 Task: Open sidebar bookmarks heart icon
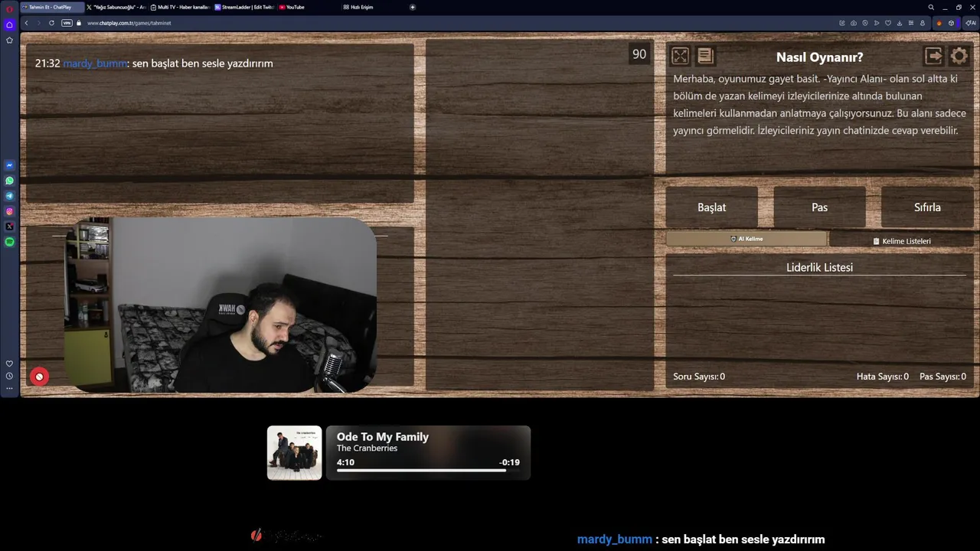coord(9,364)
